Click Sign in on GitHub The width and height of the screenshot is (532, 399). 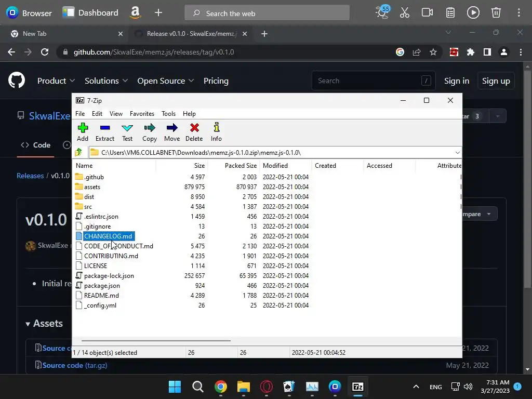coord(457,81)
